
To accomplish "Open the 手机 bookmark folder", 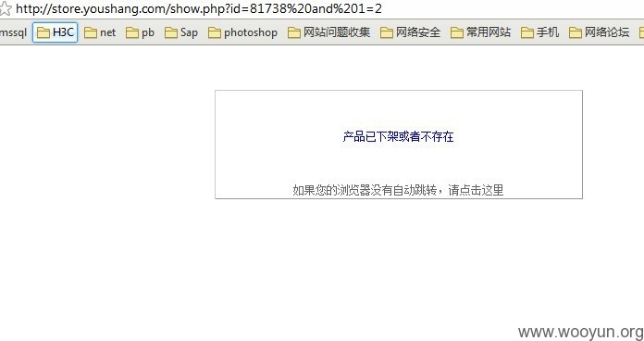I will (539, 32).
